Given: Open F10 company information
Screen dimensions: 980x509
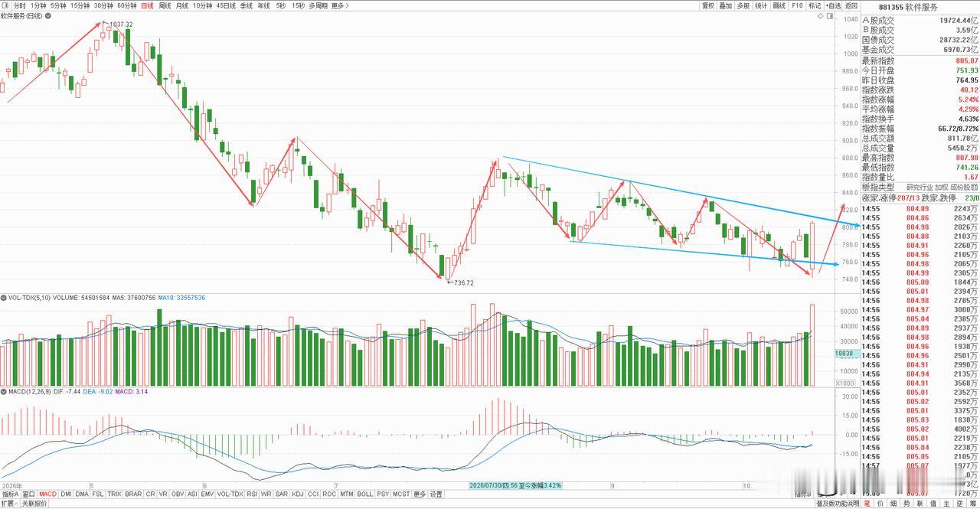Looking at the screenshot, I should click(797, 5).
